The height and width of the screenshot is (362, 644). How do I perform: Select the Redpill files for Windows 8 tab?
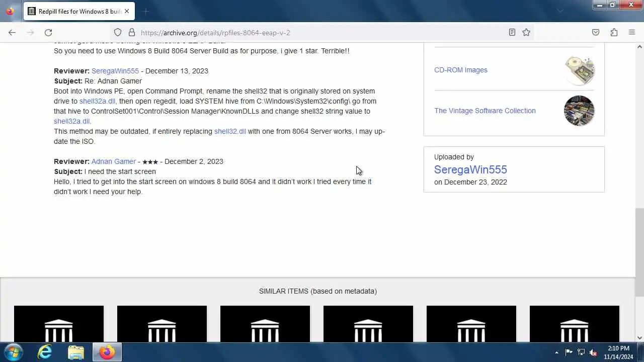tap(79, 11)
